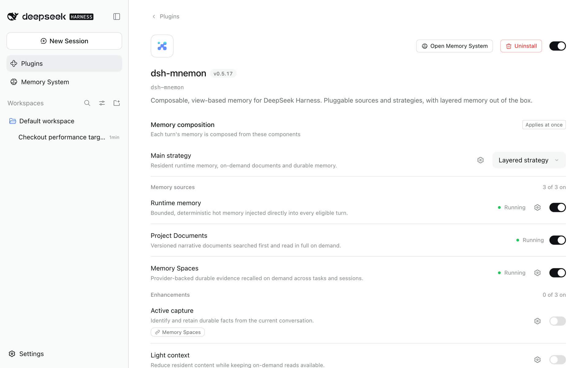Click the Open Memory System button
Image resolution: width=588 pixels, height=368 pixels.
[x=454, y=46]
